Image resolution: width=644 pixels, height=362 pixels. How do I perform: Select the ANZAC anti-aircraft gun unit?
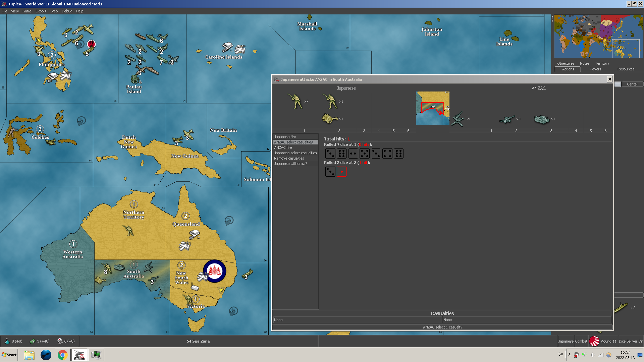[x=458, y=119]
